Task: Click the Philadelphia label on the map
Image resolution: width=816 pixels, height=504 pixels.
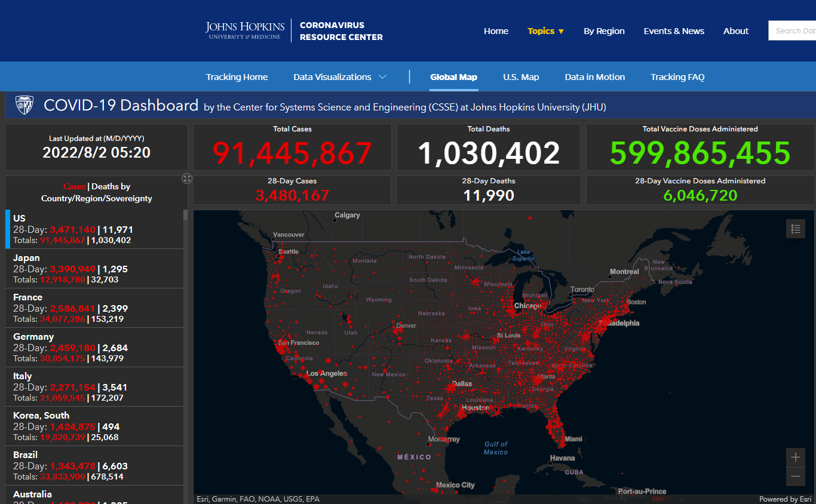Action: 619,323
